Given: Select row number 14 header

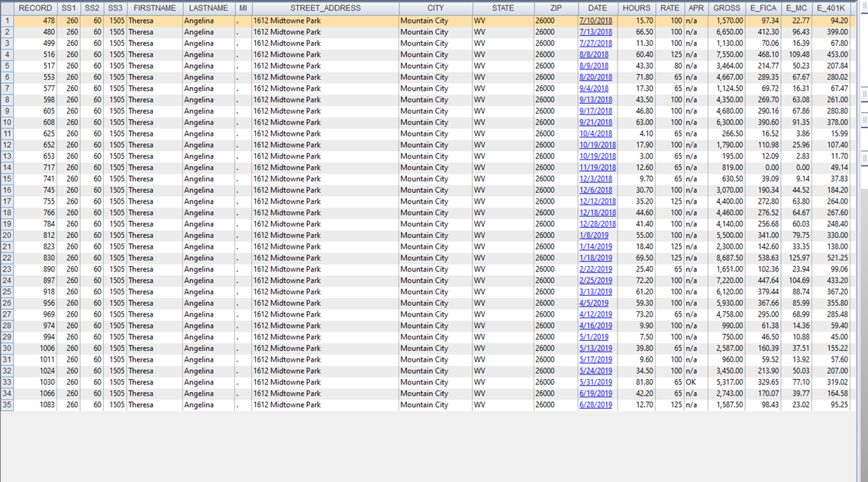Looking at the screenshot, I should pyautogui.click(x=7, y=168).
